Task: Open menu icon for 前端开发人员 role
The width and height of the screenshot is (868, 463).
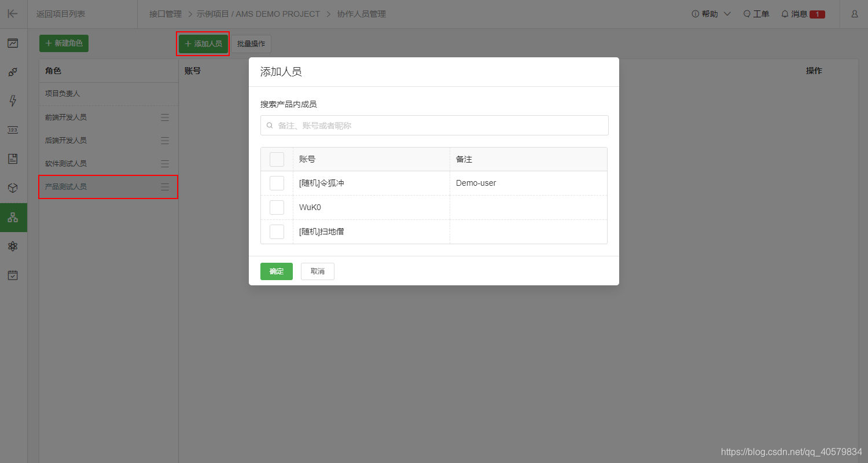Action: pos(165,117)
